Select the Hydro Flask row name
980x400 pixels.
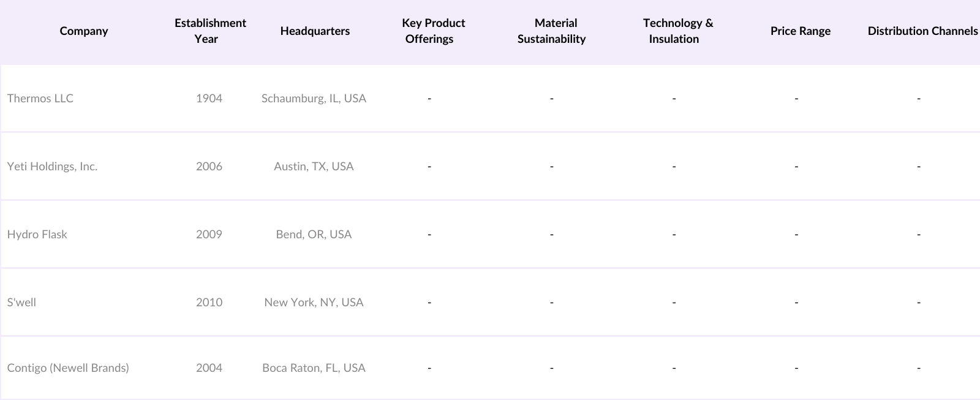point(37,235)
